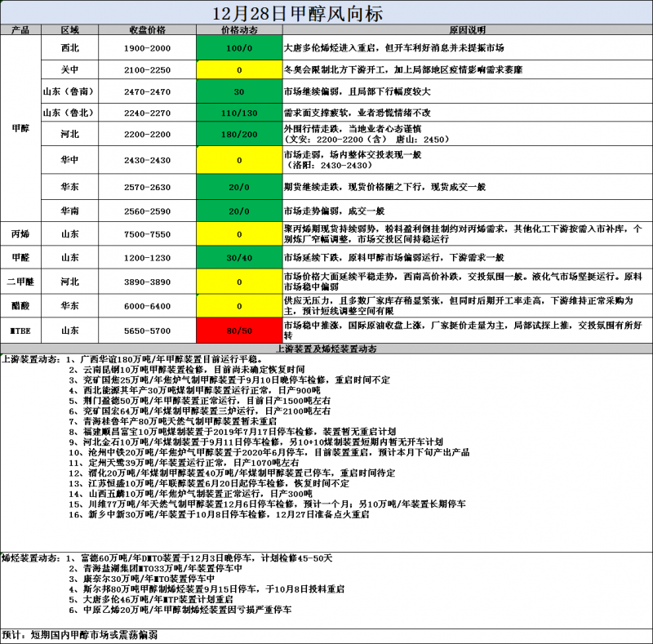Image resolution: width=653 pixels, height=644 pixels.
Task: Select the line about 广西华谊180万吨
Action: click(x=164, y=359)
